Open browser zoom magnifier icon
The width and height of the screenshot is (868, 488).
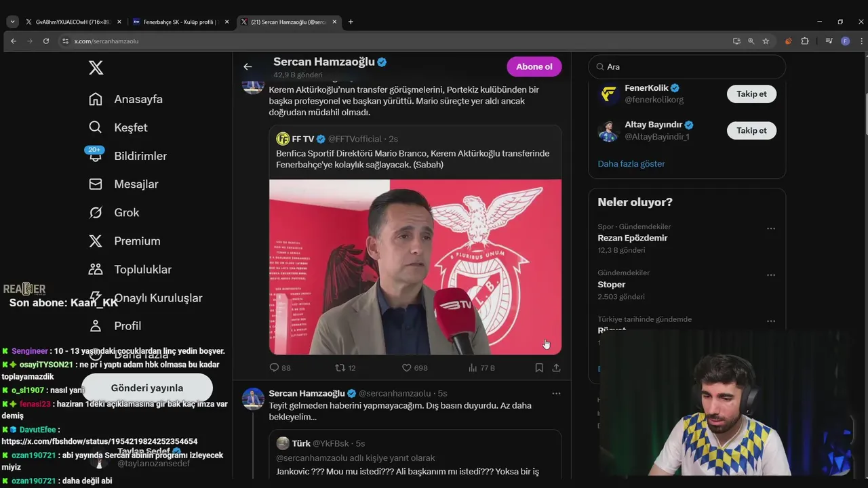click(751, 41)
